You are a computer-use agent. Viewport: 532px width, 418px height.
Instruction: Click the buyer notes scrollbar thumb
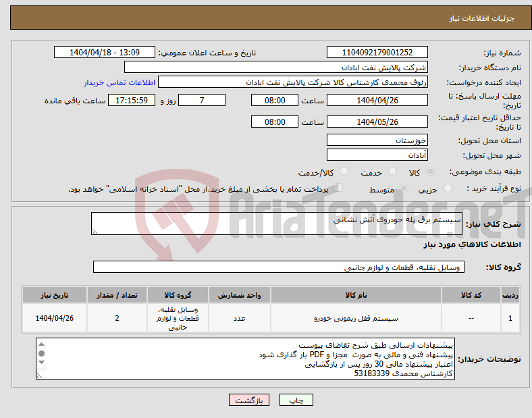[x=41, y=354]
